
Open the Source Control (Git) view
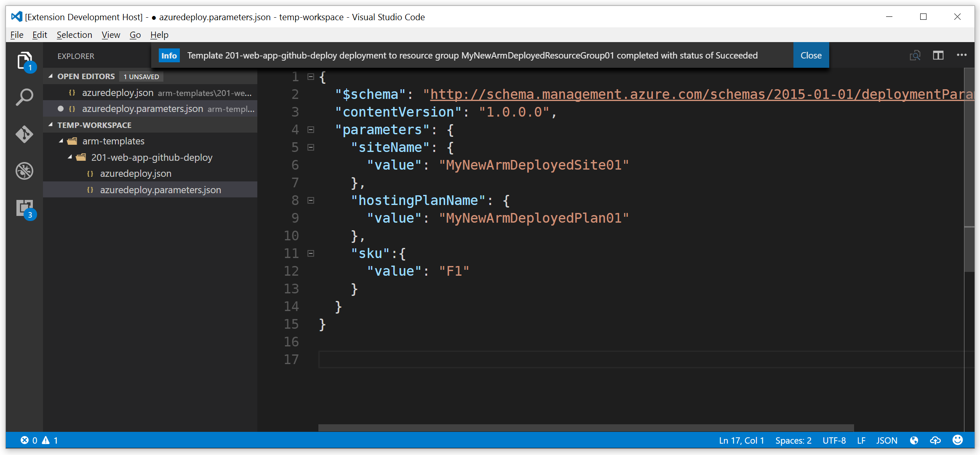[24, 134]
